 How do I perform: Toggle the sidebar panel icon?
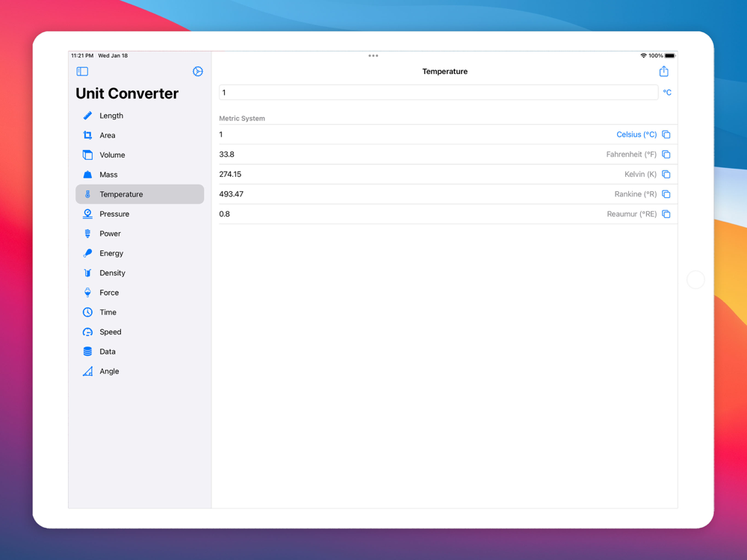coord(82,72)
